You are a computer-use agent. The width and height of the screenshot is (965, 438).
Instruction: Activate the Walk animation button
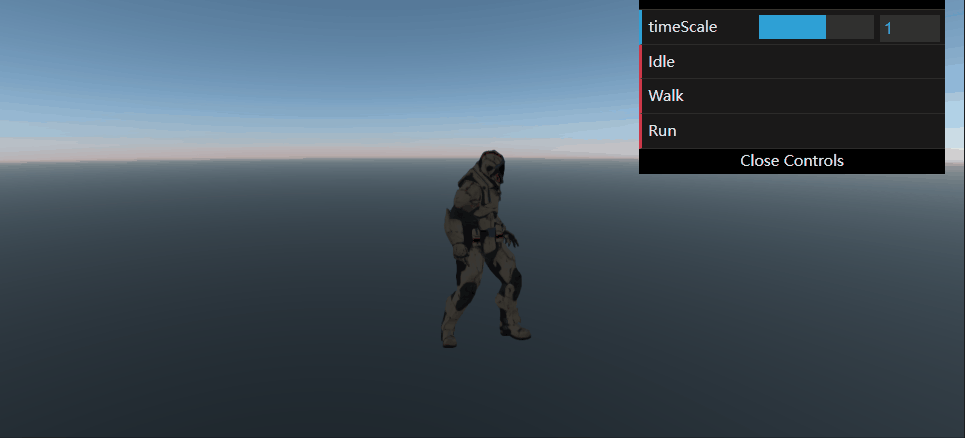pos(792,96)
